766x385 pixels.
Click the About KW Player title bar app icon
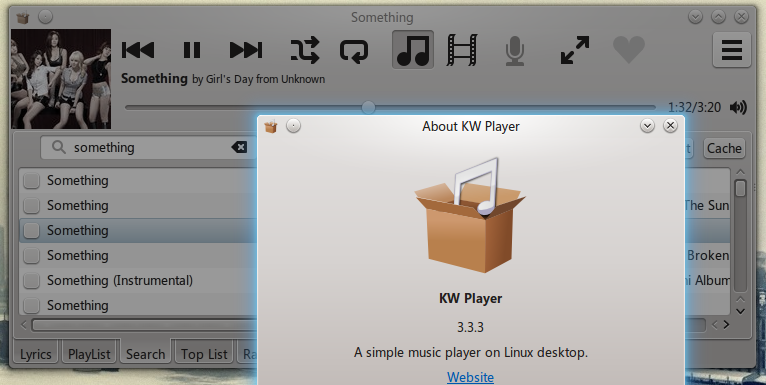pos(271,127)
